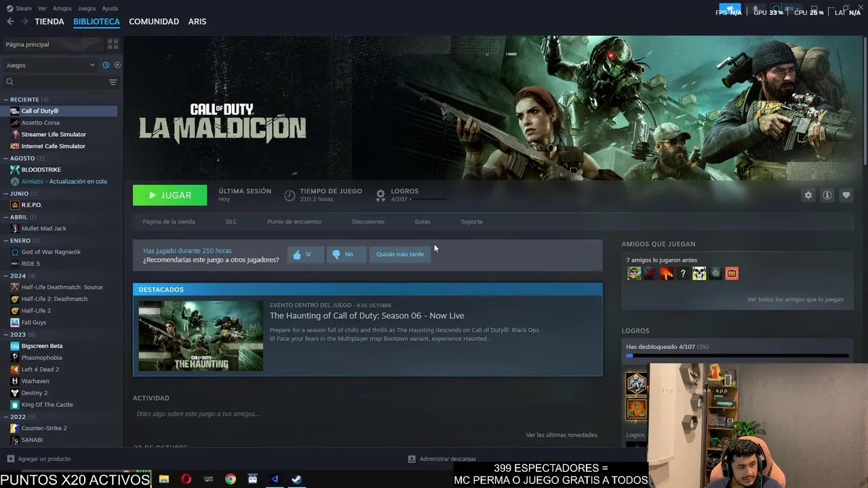
Task: Click the clock sort-by-recent icon
Action: click(x=106, y=65)
